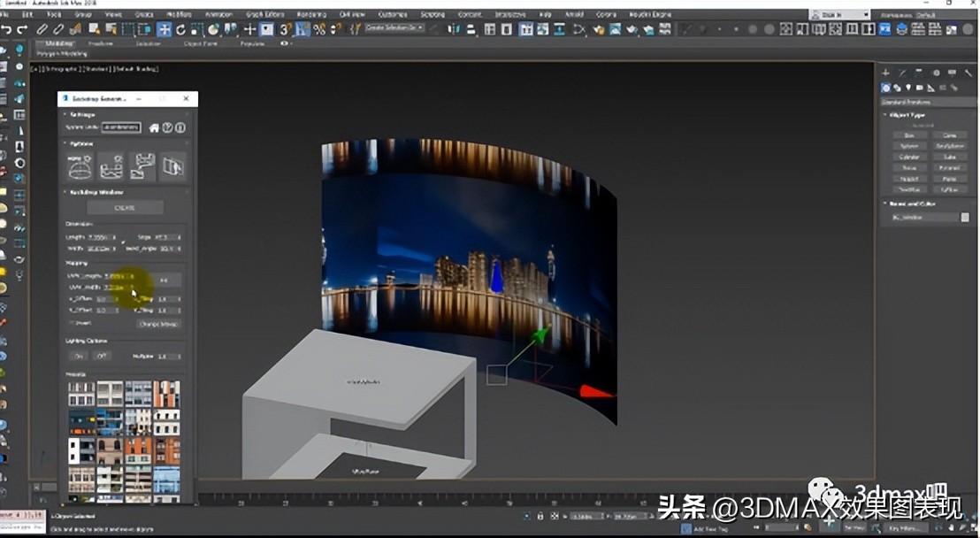This screenshot has height=538, width=980.
Task: Open the Lights category in command panel
Action: pos(908,87)
